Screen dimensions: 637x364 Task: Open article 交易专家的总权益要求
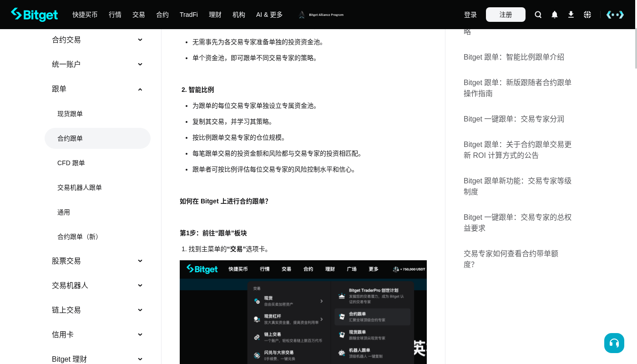[517, 222]
